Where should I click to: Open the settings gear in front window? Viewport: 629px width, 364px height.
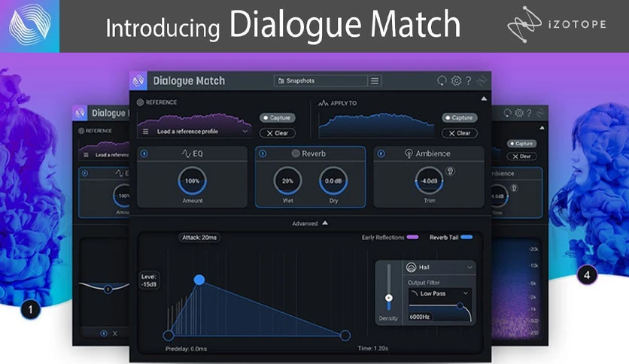(456, 81)
